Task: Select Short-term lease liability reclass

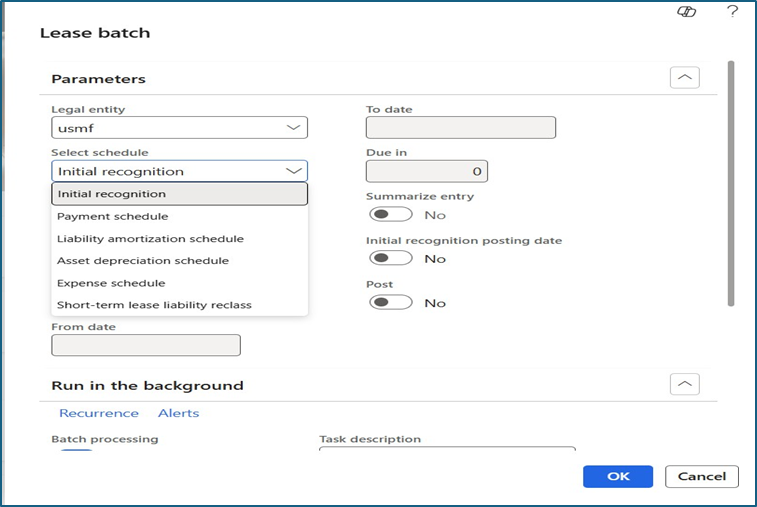Action: pos(154,305)
